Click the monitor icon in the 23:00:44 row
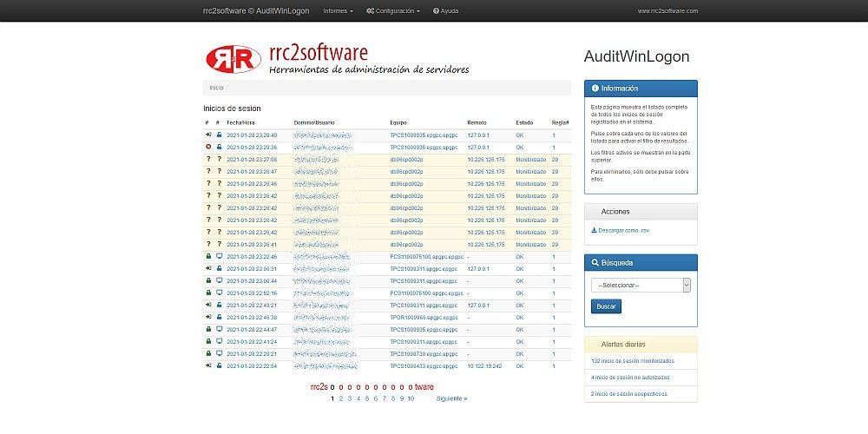The height and width of the screenshot is (434, 868). tap(220, 280)
